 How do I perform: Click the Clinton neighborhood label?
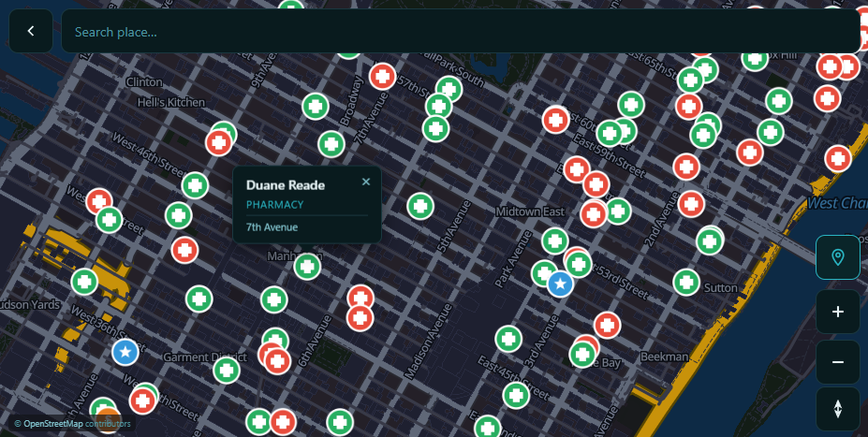(x=144, y=81)
